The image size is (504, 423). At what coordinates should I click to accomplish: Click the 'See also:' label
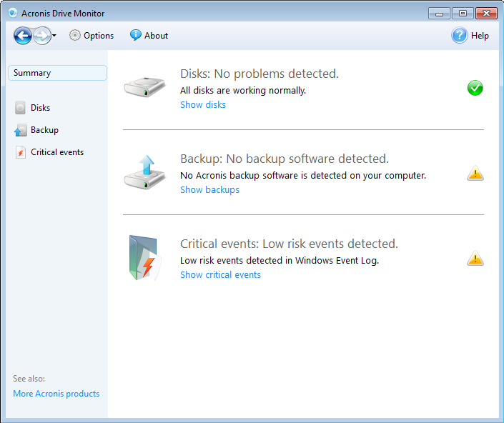[29, 379]
